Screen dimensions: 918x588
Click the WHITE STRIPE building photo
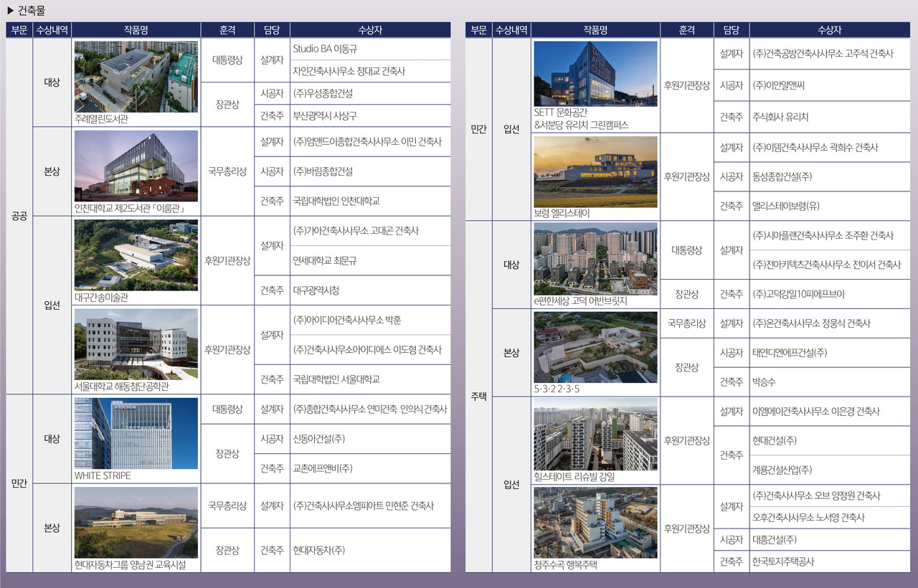click(x=136, y=433)
